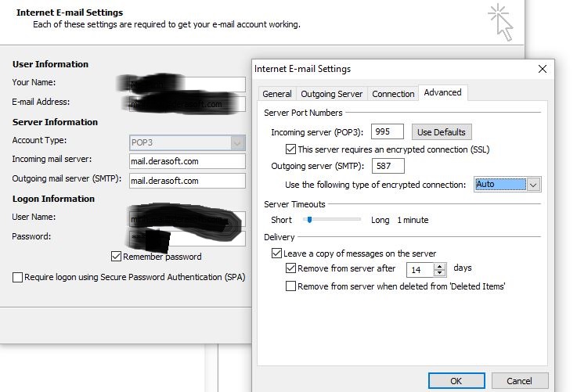This screenshot has width=577, height=392.
Task: Close the Internet E-mail Settings dialog
Action: click(x=542, y=69)
